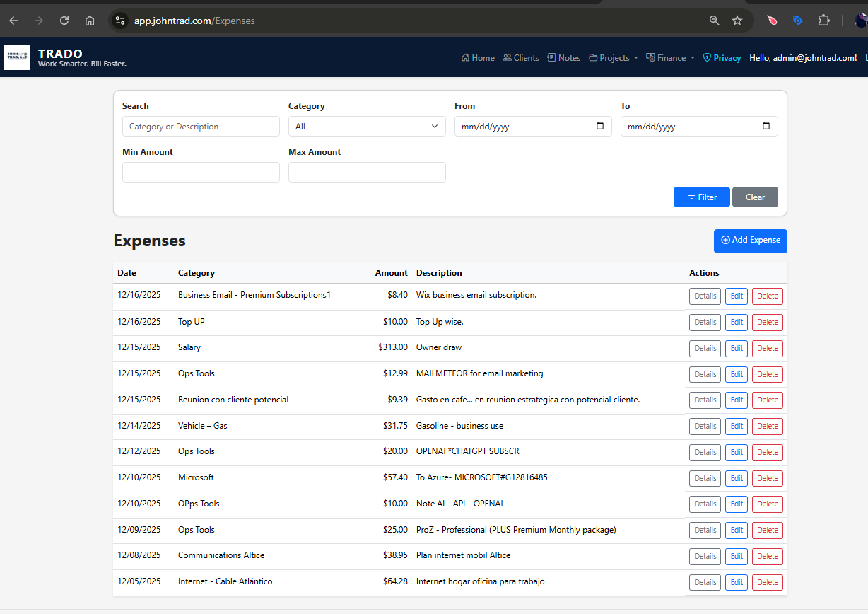Screen dimensions: 868x614
Task: Click the Search text field
Action: (201, 126)
